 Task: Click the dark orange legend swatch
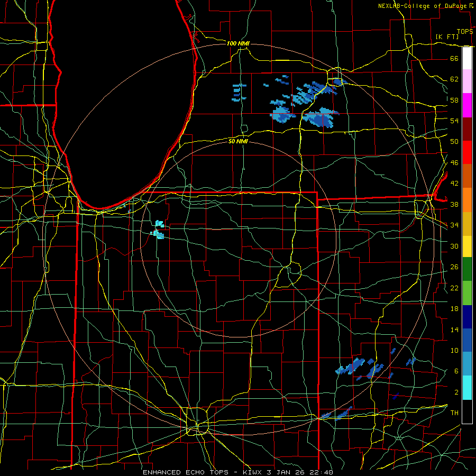point(467,176)
